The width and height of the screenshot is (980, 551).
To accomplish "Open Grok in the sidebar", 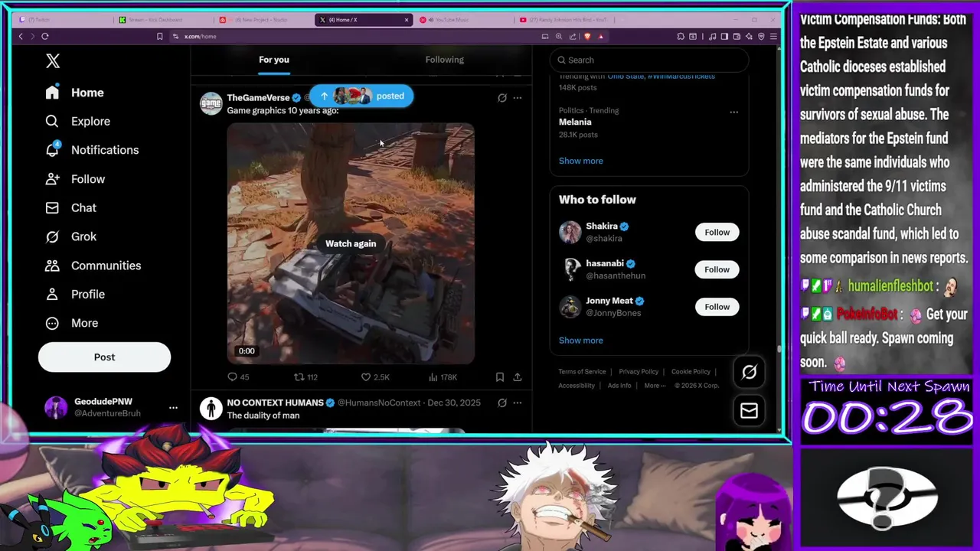I will pyautogui.click(x=70, y=236).
